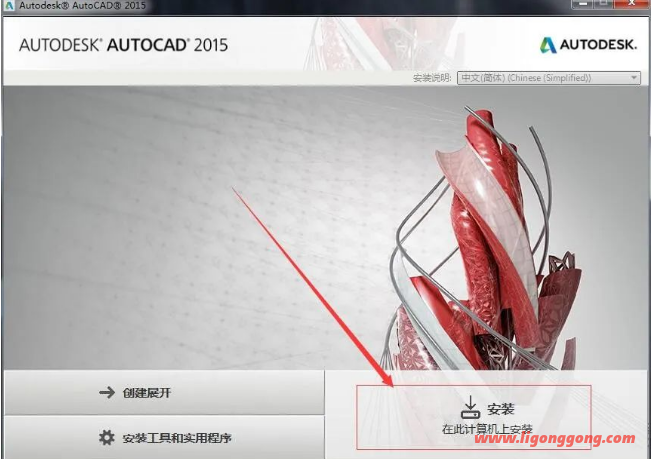
Task: Click the arrow icon next to 创建展开
Action: pos(107,392)
